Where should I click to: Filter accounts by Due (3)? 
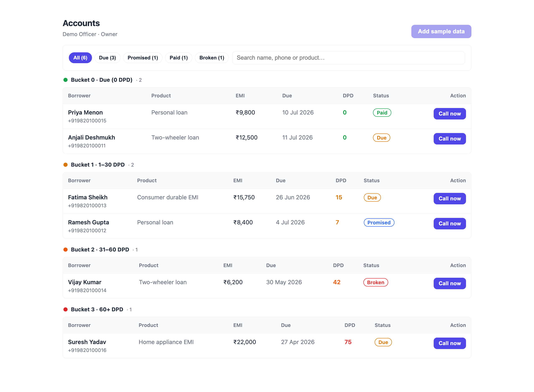(107, 58)
